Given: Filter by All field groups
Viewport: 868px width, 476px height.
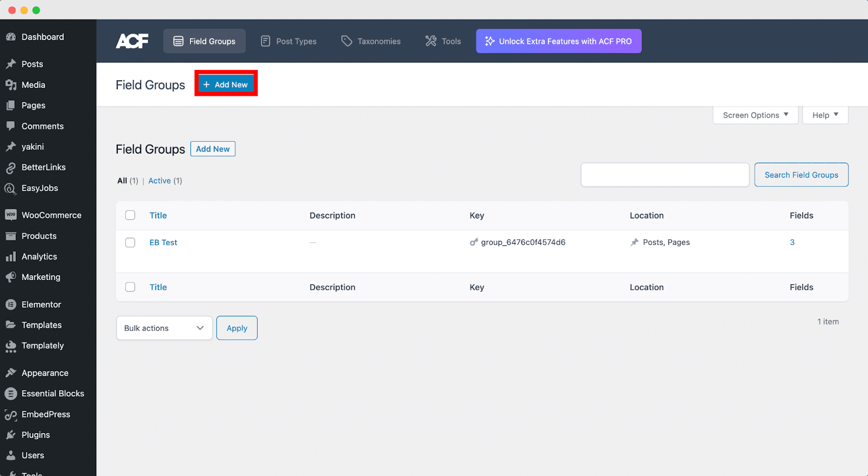Looking at the screenshot, I should pos(122,181).
